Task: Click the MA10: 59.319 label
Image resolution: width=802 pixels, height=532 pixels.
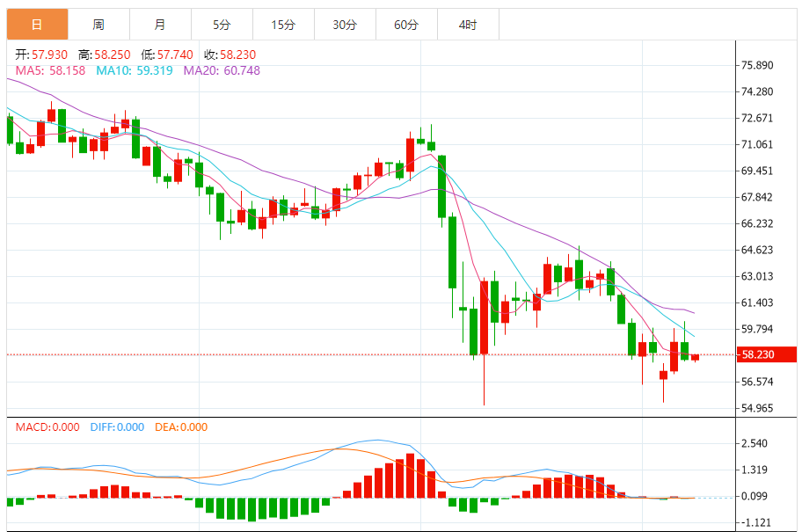Action: coord(135,70)
